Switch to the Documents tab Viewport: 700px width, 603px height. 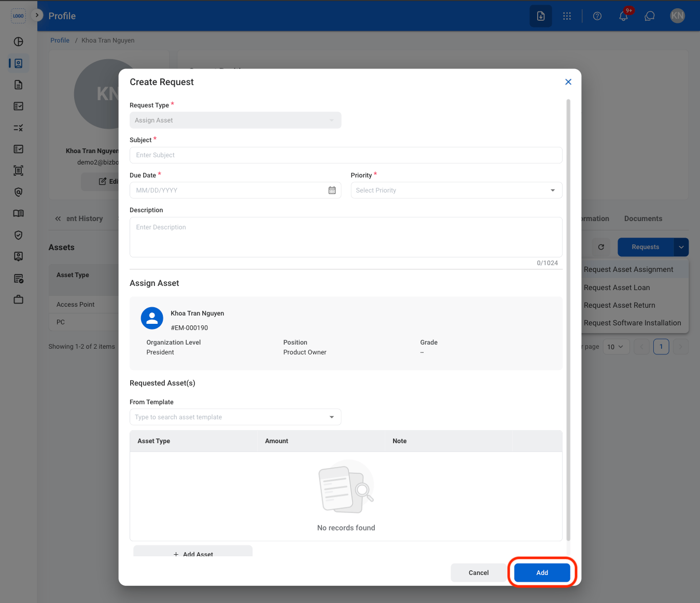[643, 218]
